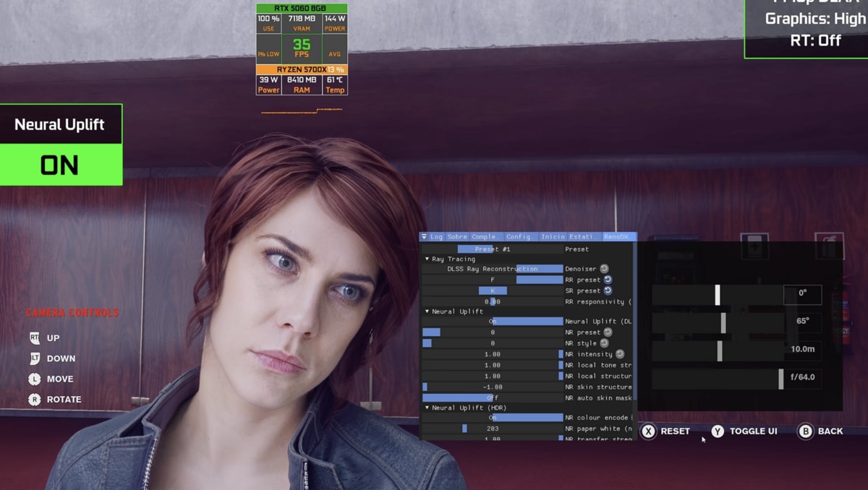Click the BACK label
The height and width of the screenshot is (490, 868).
[x=830, y=431]
